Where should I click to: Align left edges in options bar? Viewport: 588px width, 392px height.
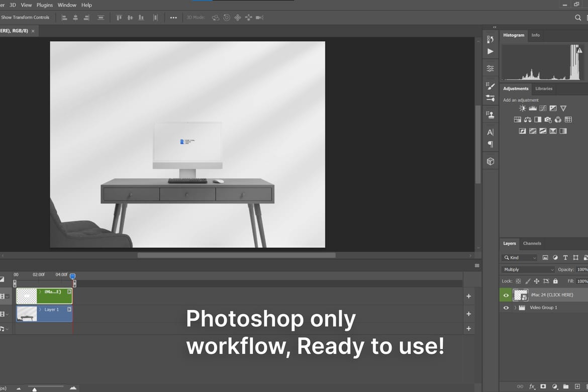click(64, 18)
